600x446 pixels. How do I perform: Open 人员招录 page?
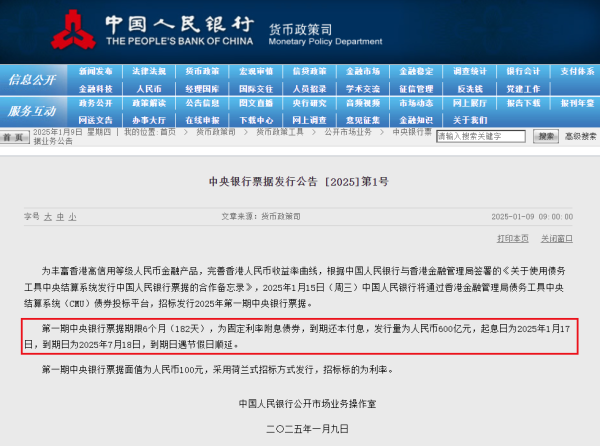coord(310,89)
